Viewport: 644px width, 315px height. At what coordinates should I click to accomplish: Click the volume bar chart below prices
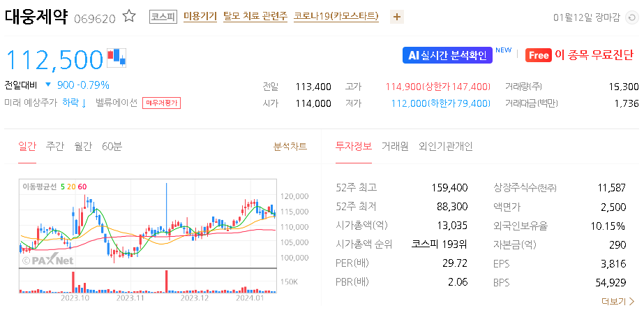point(147,281)
